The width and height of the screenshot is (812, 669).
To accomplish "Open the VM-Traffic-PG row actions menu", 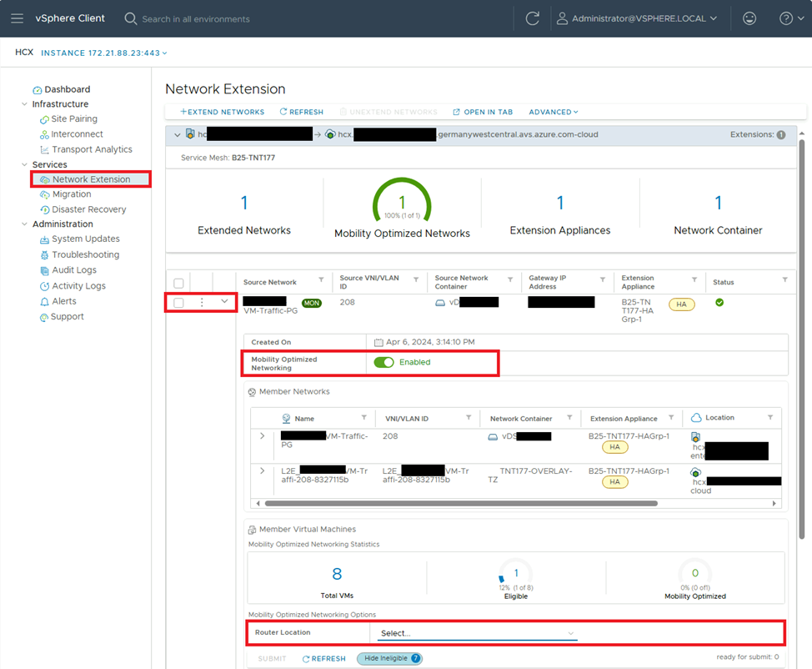I will point(202,302).
